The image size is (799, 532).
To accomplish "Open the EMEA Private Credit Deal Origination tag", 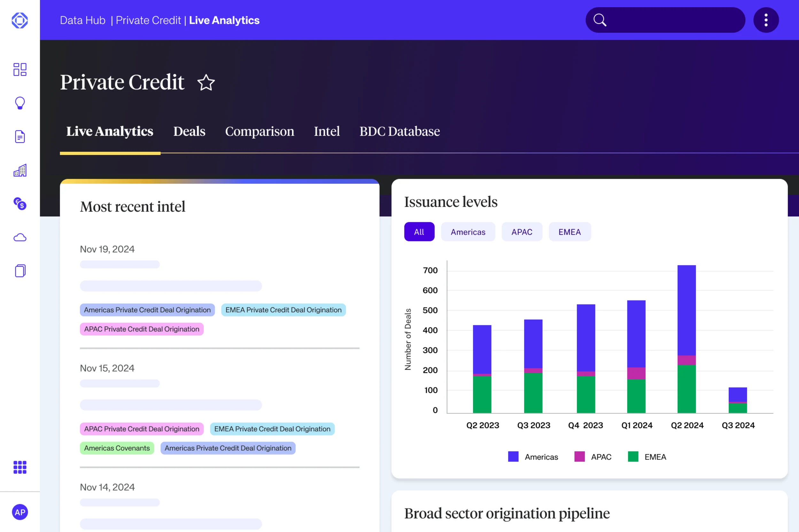I will pos(283,310).
